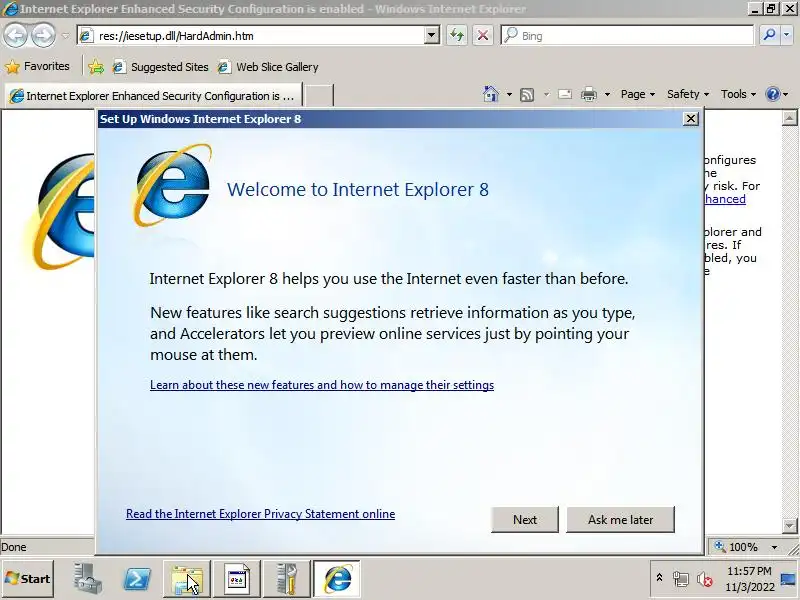This screenshot has height=600, width=800.
Task: Open a new blank tab
Action: (319, 95)
